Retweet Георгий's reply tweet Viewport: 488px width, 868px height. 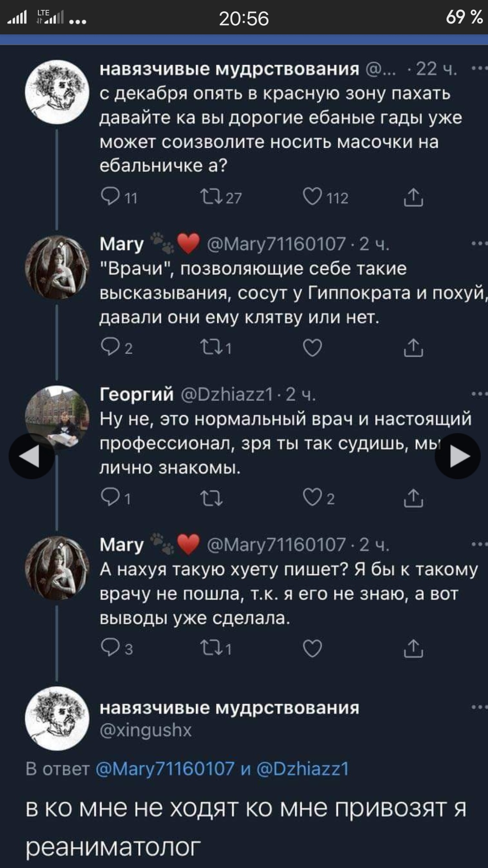[211, 498]
